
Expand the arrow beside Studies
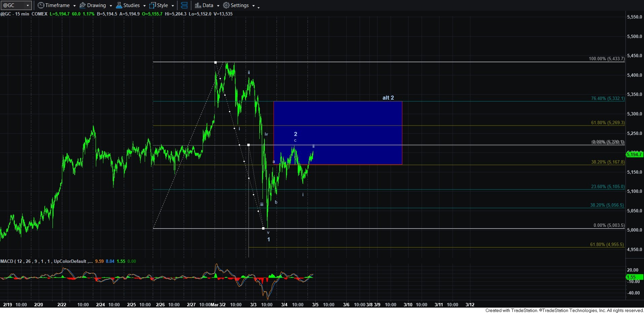144,6
